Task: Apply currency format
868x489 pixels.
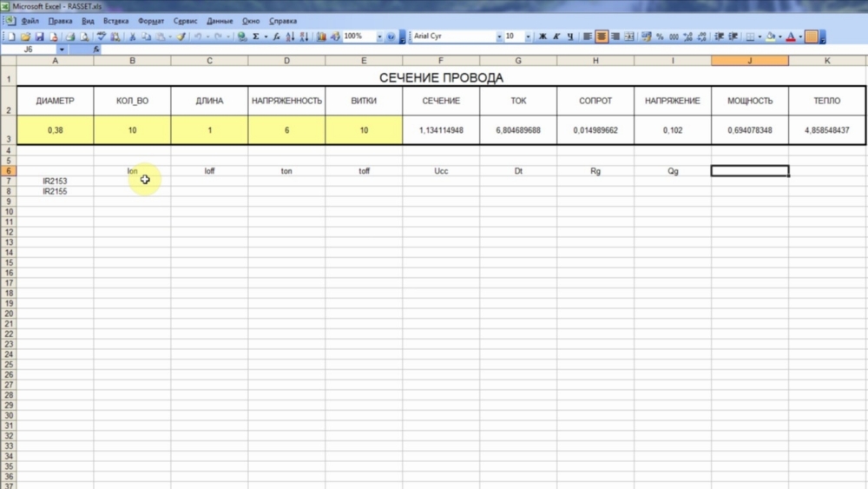Action: 646,36
